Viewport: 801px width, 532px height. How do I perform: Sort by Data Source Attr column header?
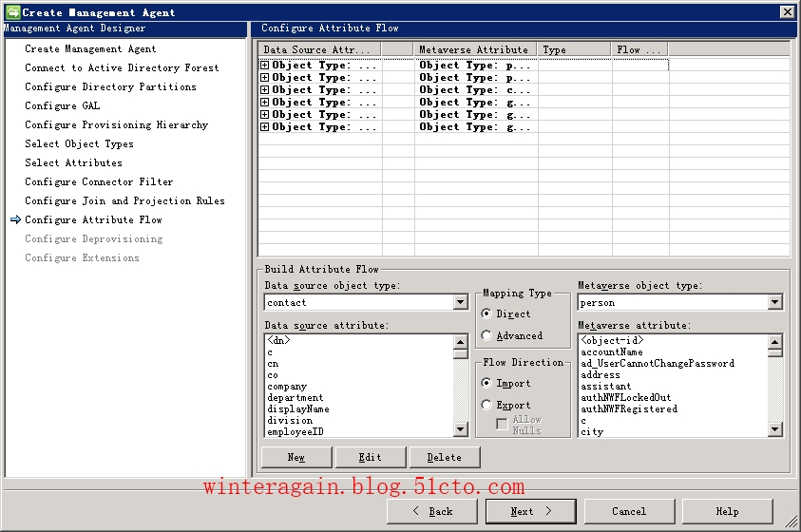(x=320, y=49)
